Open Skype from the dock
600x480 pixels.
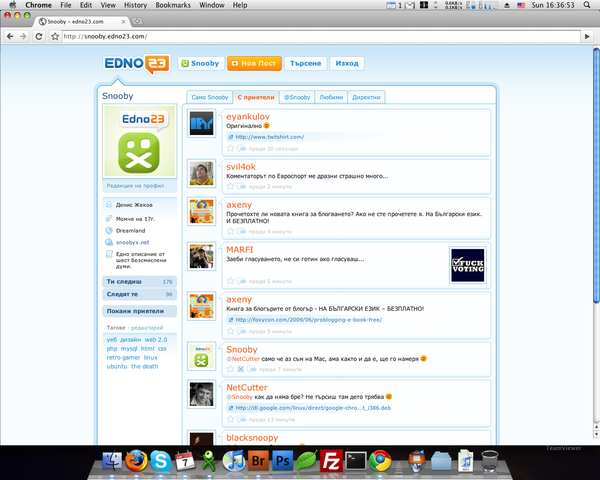(x=161, y=460)
